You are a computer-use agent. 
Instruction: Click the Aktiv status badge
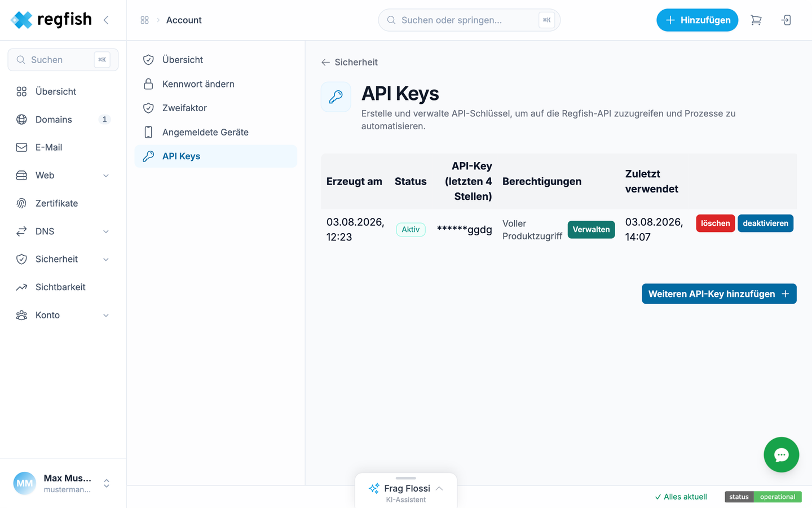click(x=411, y=230)
